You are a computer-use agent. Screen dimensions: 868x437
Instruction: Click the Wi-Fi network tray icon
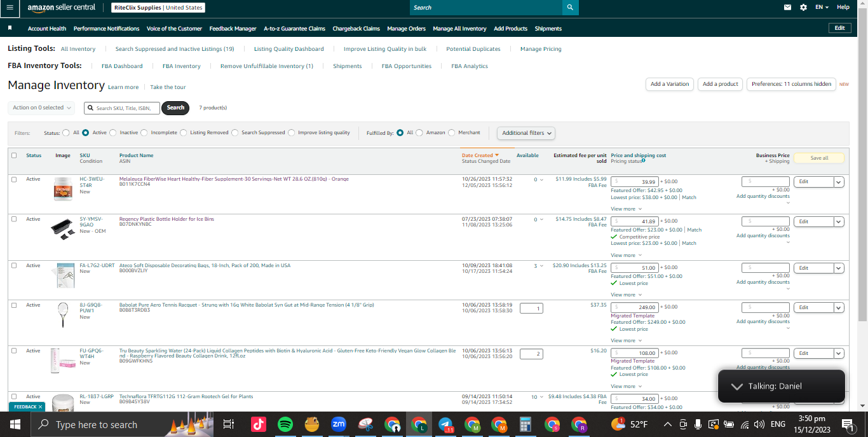tap(743, 424)
